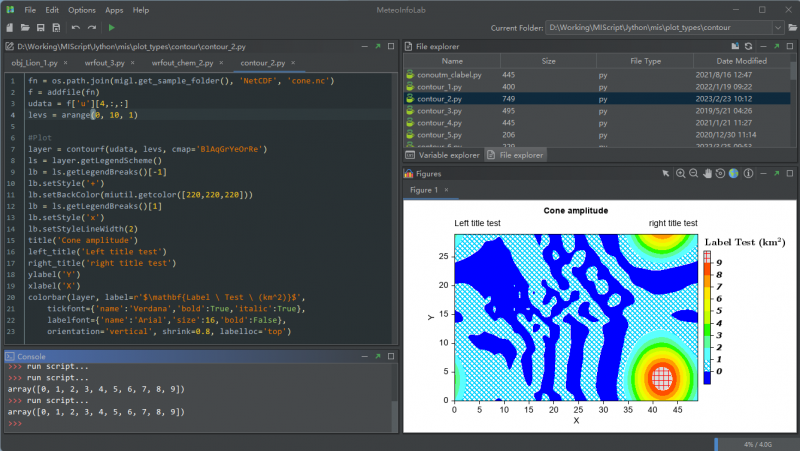Open the Options menu
Image resolution: width=800 pixels, height=451 pixels.
[x=82, y=9]
